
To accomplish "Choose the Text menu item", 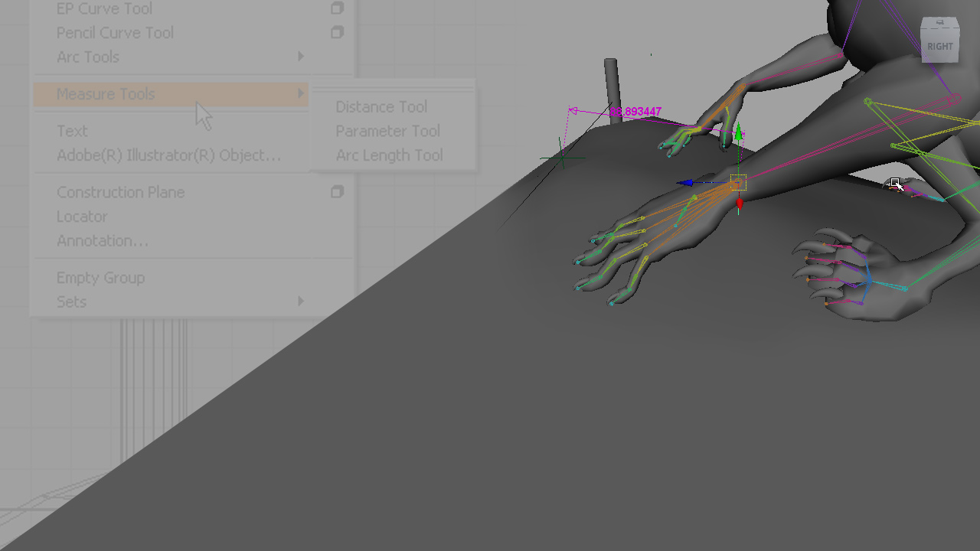I will point(72,131).
